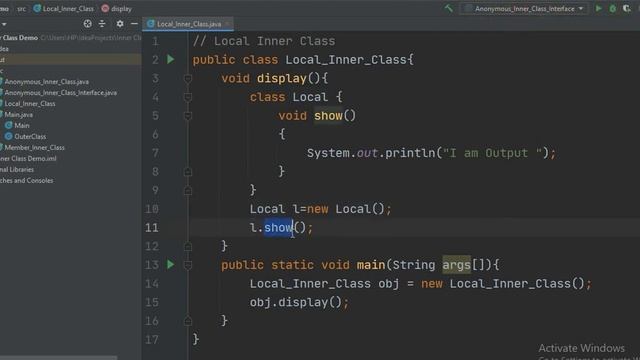640x360 pixels.
Task: Select the Inner Class Demo project root
Action: click(19, 38)
